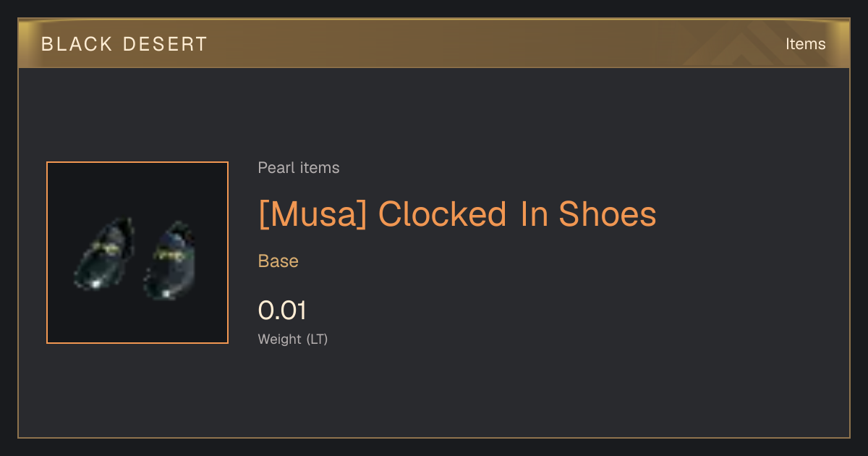Image resolution: width=868 pixels, height=456 pixels.
Task: Select the Clocked In Shoes item icon
Action: pos(137,253)
